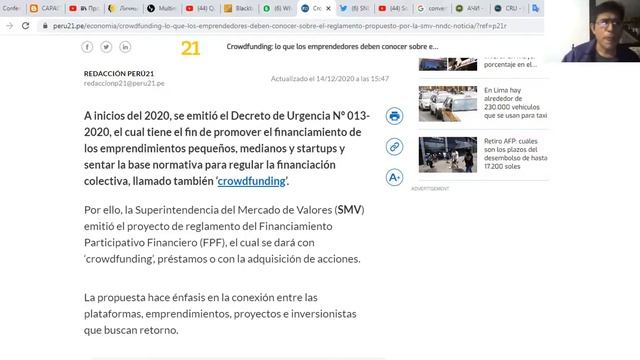Switch to the 'Multin' browser tab
The width and height of the screenshot is (640, 360).
162,8
